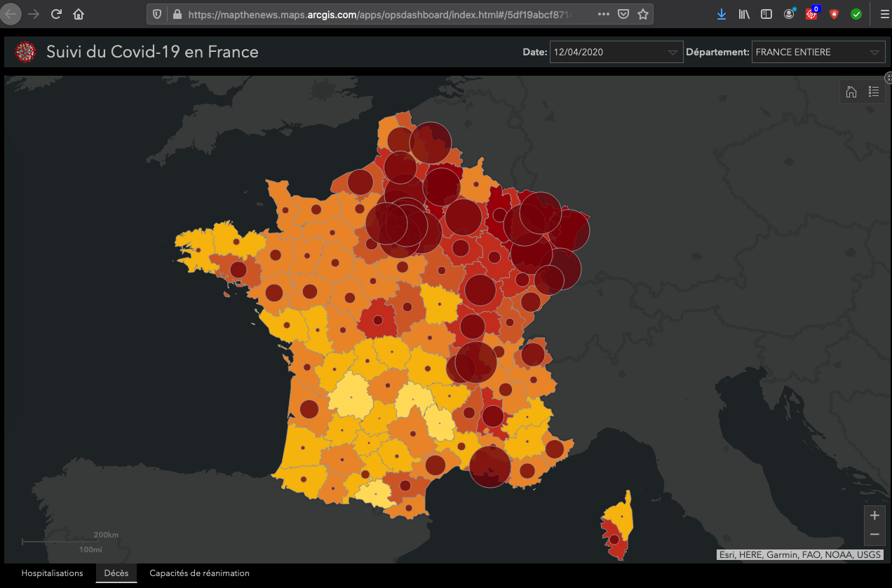Open the browser downloads arrow icon

(x=722, y=14)
